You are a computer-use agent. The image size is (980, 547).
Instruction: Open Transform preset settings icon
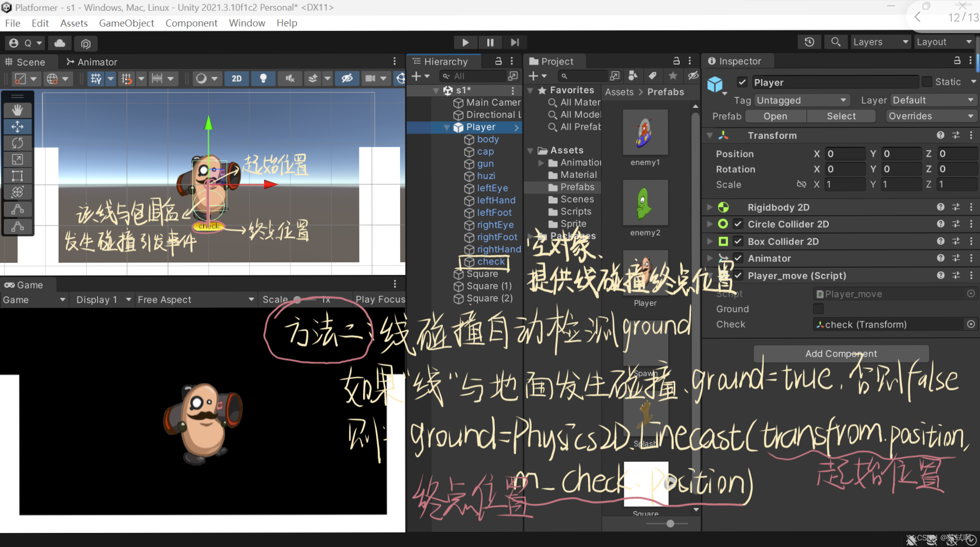point(956,135)
